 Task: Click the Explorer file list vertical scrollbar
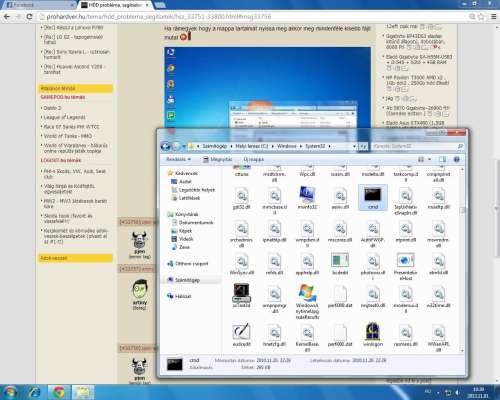(462, 260)
